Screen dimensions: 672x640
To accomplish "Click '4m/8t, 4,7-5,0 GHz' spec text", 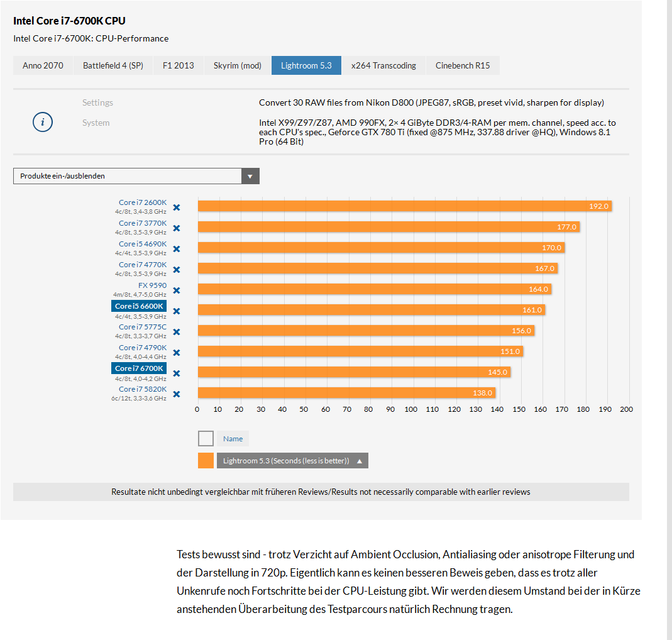I will (x=140, y=294).
